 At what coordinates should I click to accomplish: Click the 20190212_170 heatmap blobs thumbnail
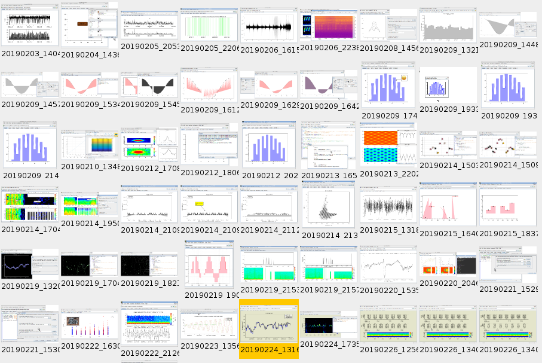[x=149, y=145]
